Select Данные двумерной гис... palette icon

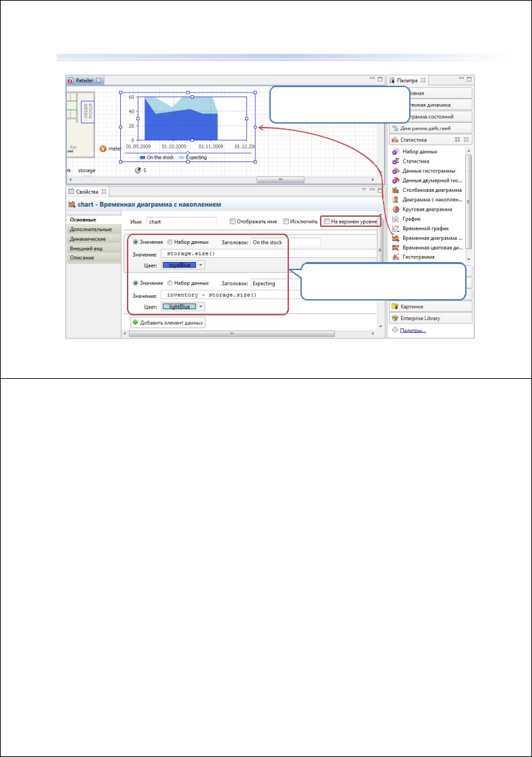coord(396,180)
